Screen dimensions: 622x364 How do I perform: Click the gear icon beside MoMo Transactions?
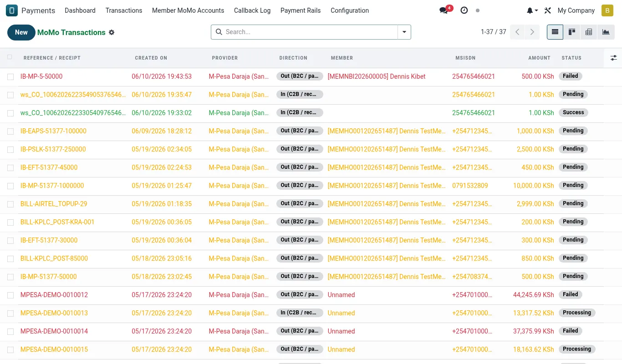(112, 33)
